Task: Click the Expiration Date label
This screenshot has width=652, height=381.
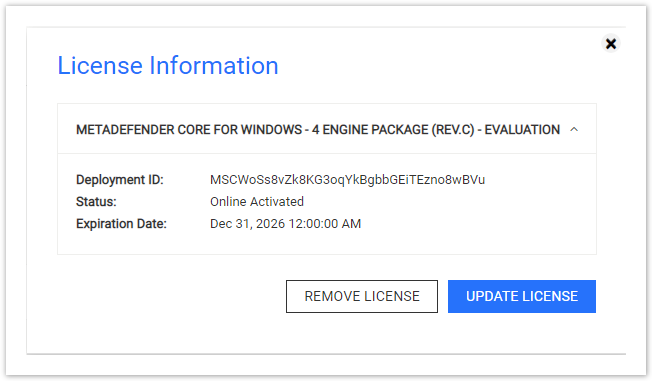Action: 121,224
